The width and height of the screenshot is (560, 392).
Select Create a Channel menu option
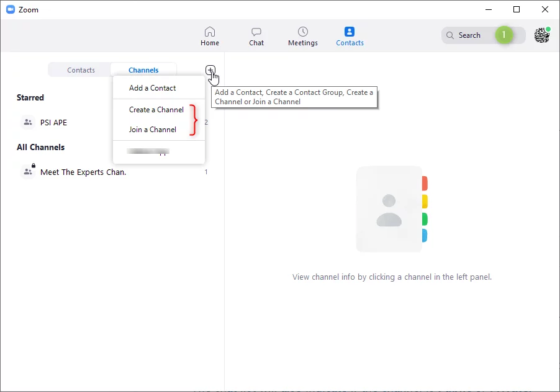tap(156, 110)
